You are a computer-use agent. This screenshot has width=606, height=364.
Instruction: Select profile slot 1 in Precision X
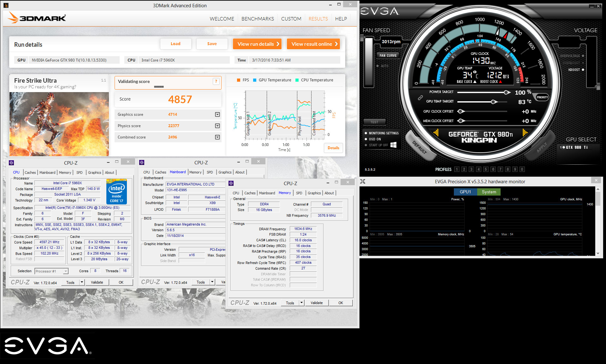click(456, 169)
